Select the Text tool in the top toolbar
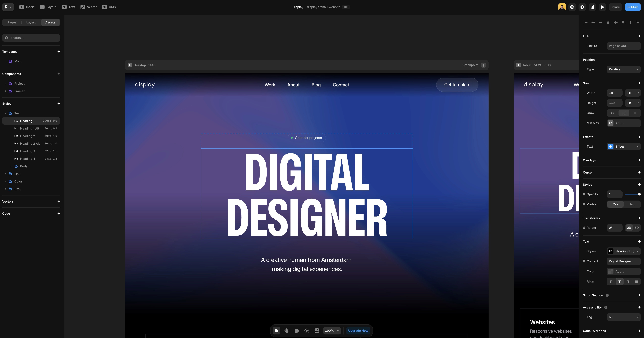Image resolution: width=644 pixels, height=338 pixels. 68,7
